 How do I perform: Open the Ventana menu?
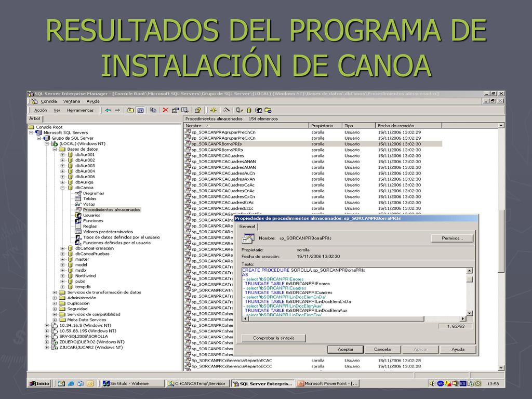click(x=72, y=101)
